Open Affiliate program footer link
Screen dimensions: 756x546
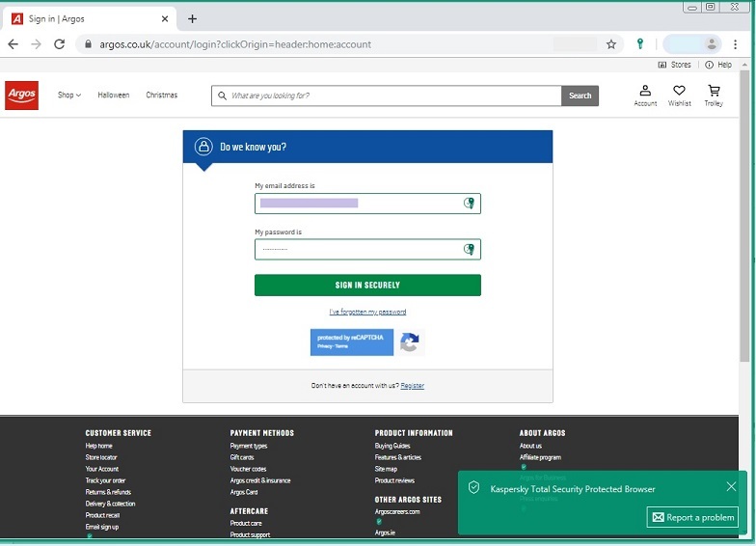click(x=540, y=457)
